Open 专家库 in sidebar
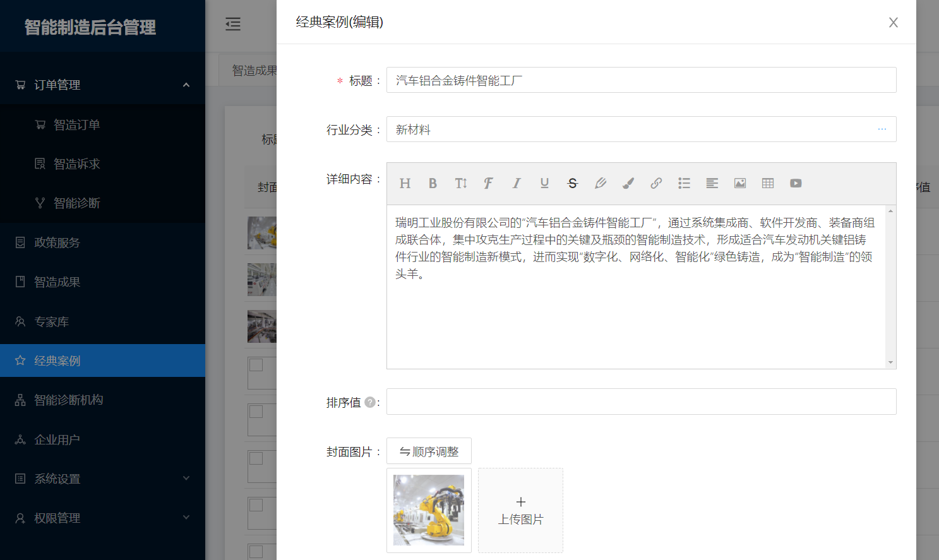This screenshot has width=939, height=560. [102, 321]
